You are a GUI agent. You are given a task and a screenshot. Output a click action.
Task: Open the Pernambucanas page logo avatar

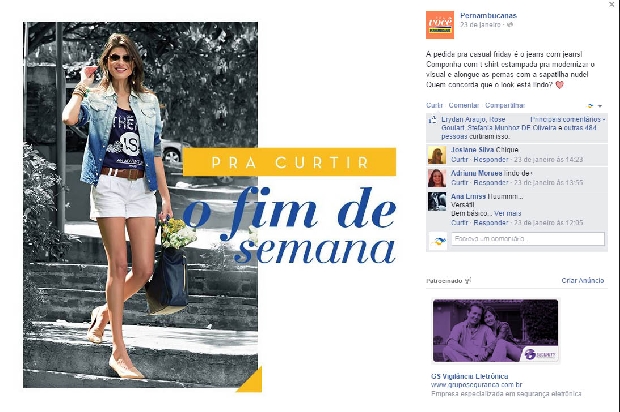tap(440, 25)
